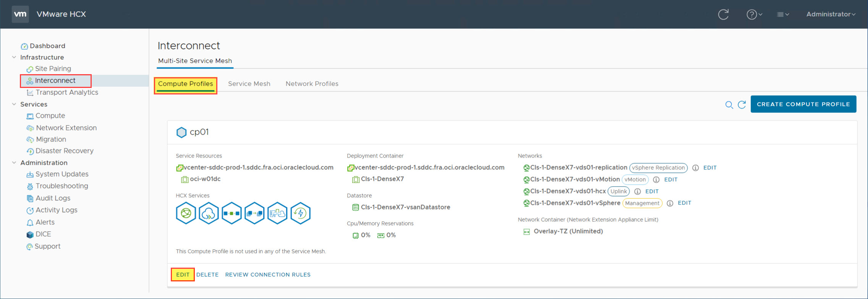Image resolution: width=868 pixels, height=299 pixels.
Task: Open Compute under Services
Action: tap(50, 116)
